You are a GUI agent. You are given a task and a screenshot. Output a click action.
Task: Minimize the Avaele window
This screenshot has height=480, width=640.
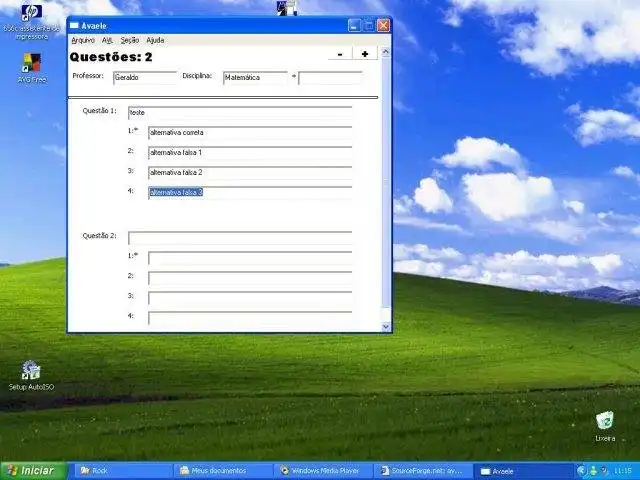point(354,26)
